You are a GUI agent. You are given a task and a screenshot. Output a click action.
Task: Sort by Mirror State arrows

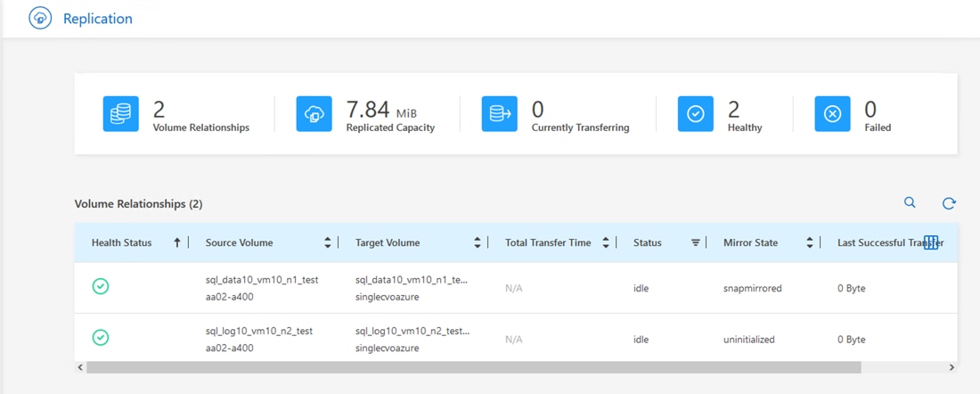point(809,242)
